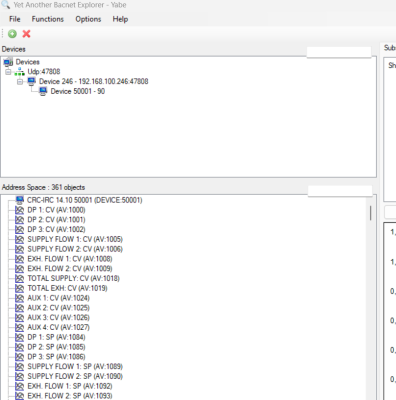396x400 pixels.
Task: Collapse the Udp:47808 tree node
Action: [x=8, y=72]
